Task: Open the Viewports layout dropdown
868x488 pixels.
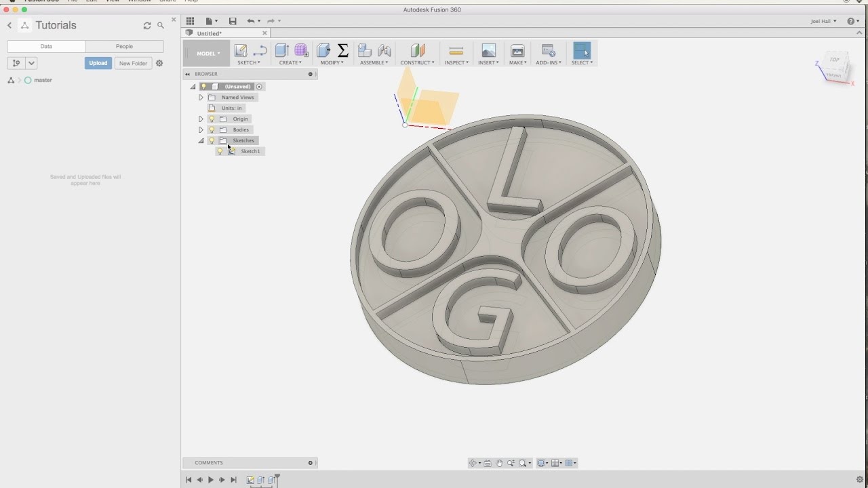Action: [571, 463]
